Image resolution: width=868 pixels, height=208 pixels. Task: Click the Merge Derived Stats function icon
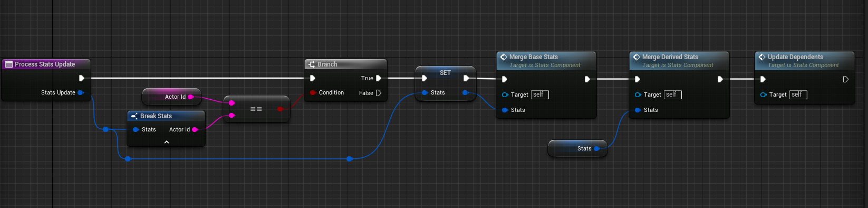click(636, 57)
